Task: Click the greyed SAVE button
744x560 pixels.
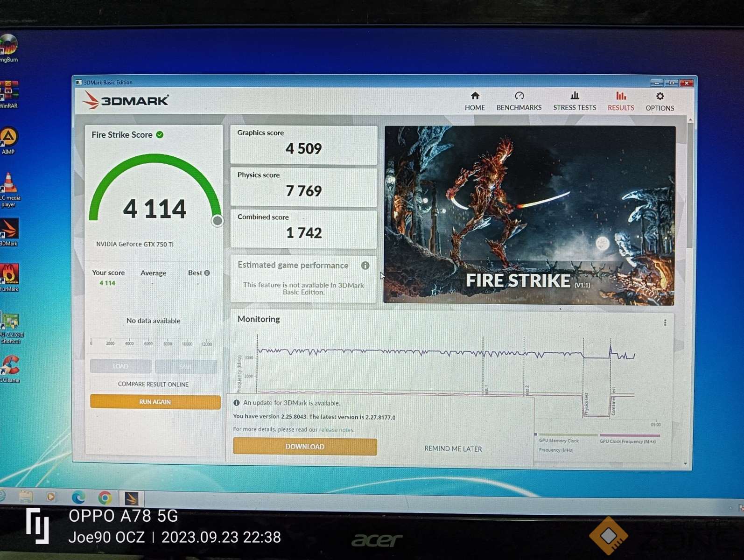Action: [x=186, y=366]
